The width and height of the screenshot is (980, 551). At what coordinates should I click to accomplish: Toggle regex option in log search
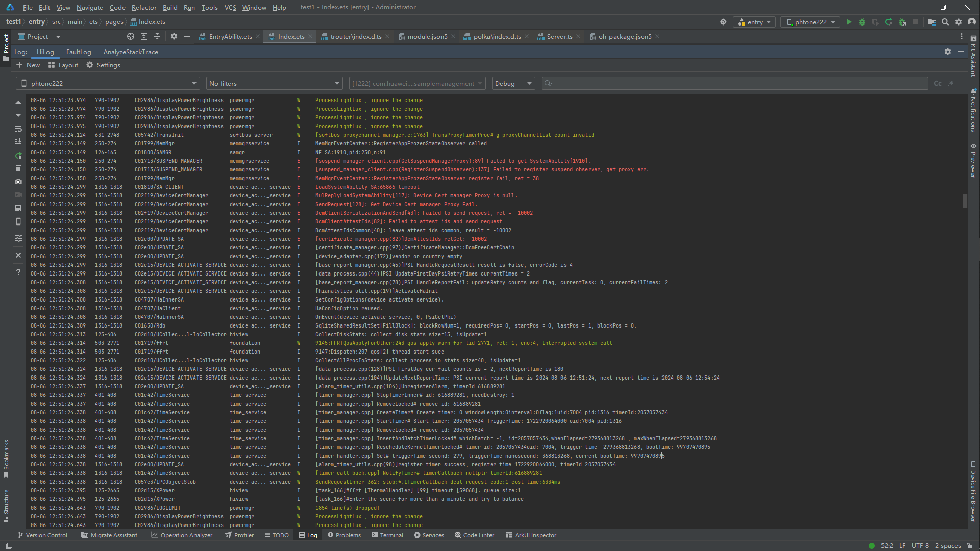coord(951,83)
